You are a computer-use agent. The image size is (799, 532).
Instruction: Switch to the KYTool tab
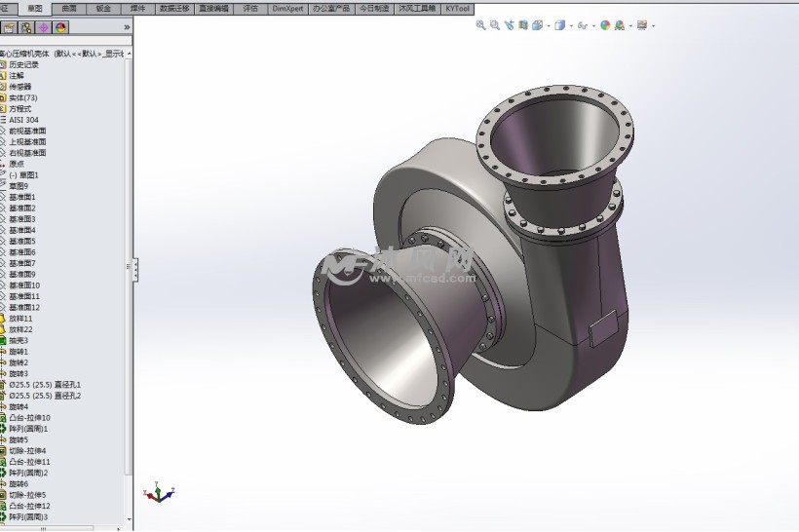click(x=457, y=8)
